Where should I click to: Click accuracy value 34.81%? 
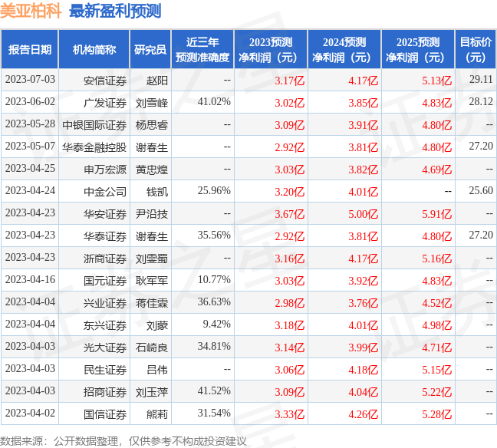click(214, 346)
